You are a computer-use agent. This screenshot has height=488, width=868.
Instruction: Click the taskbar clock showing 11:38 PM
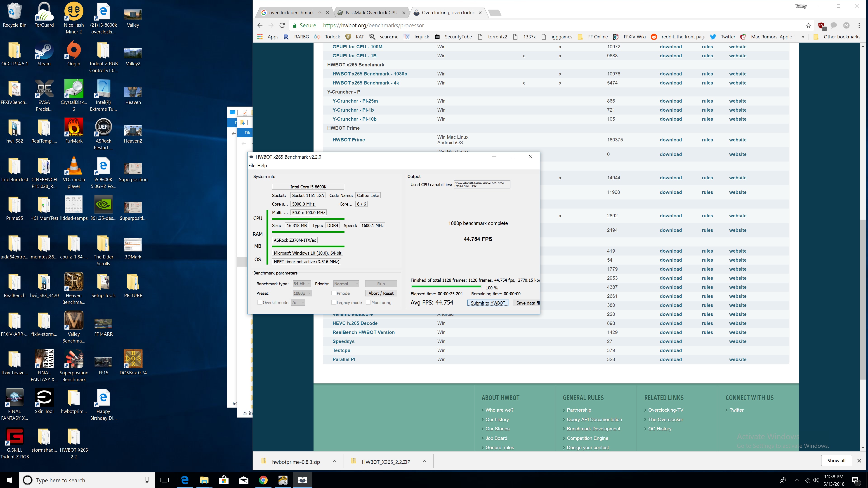834,480
